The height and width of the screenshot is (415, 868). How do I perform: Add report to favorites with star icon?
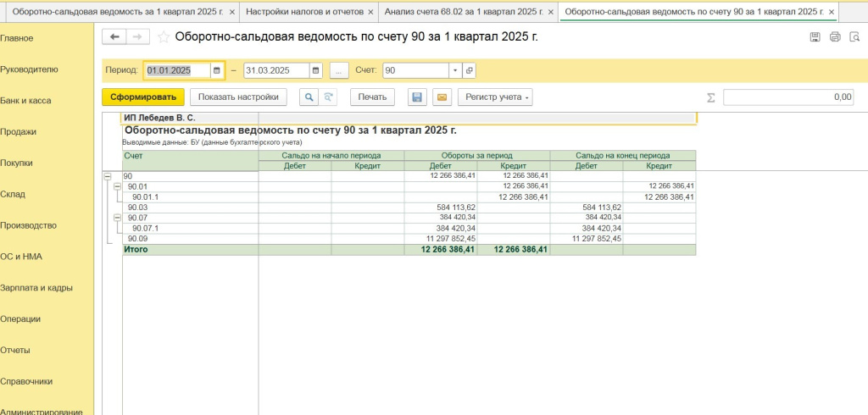[x=164, y=37]
